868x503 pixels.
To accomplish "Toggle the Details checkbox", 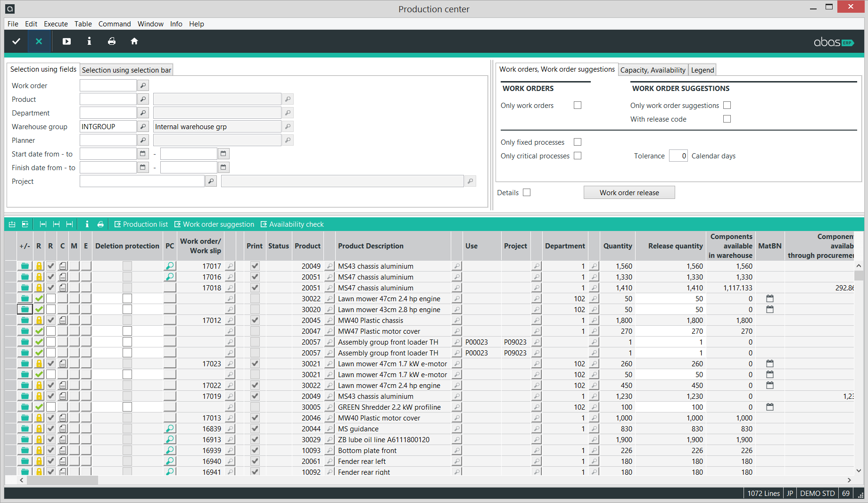I will tap(527, 192).
